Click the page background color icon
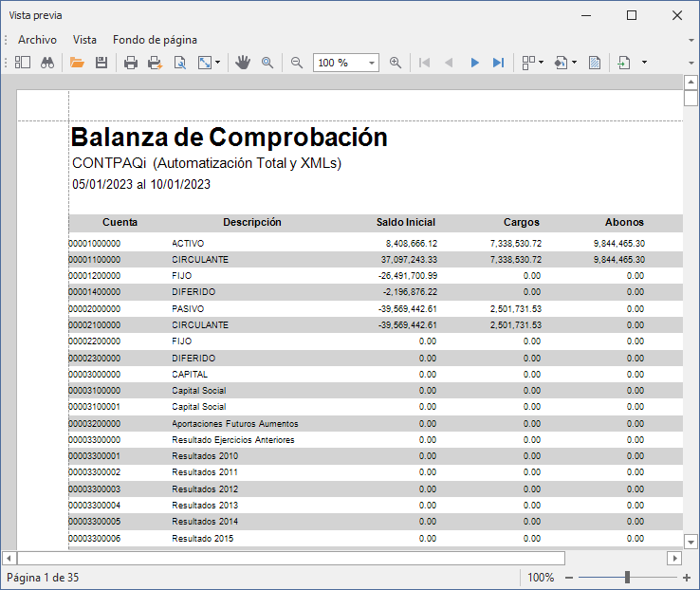Screen dimensions: 700x590 pyautogui.click(x=562, y=63)
